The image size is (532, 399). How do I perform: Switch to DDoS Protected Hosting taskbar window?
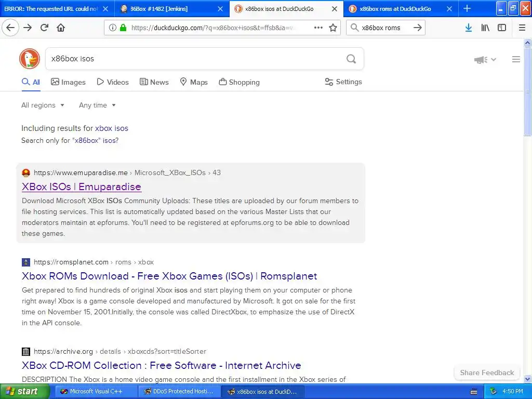pos(179,392)
